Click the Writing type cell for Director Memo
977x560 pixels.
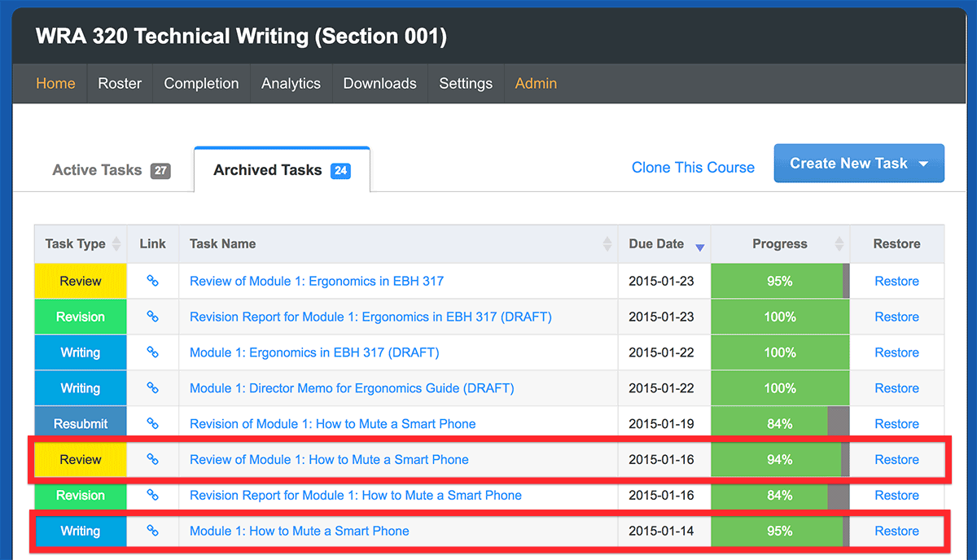coord(81,388)
